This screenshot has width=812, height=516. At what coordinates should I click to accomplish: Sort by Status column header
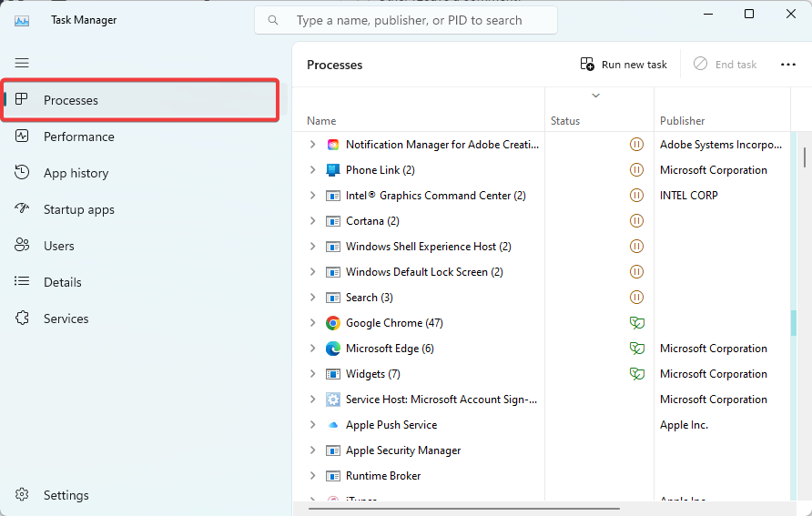click(x=565, y=121)
